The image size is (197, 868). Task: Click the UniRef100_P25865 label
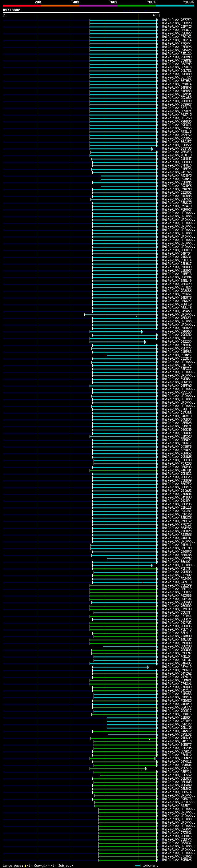(x=176, y=139)
